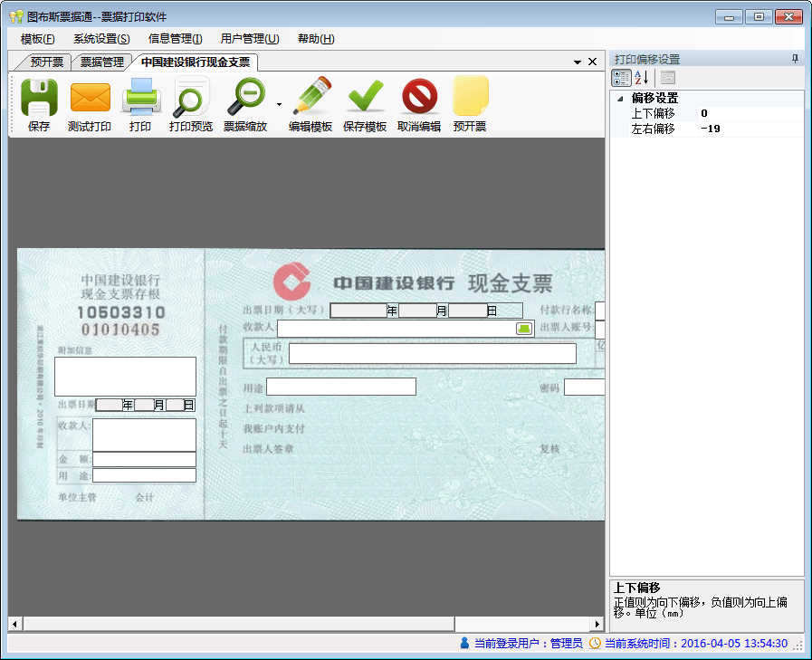812x660 pixels.
Task: Click the stub 收款人 field
Action: tap(145, 435)
